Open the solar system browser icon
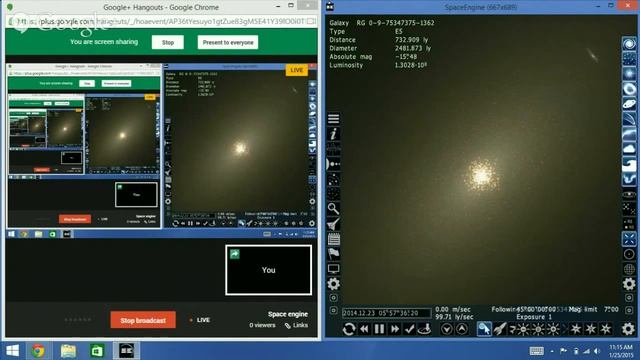 333,164
